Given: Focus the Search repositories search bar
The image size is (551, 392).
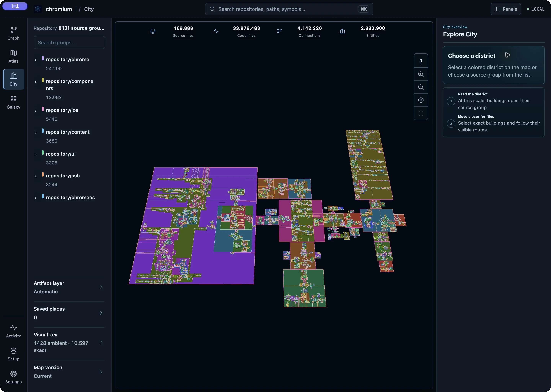Looking at the screenshot, I should click(x=289, y=9).
